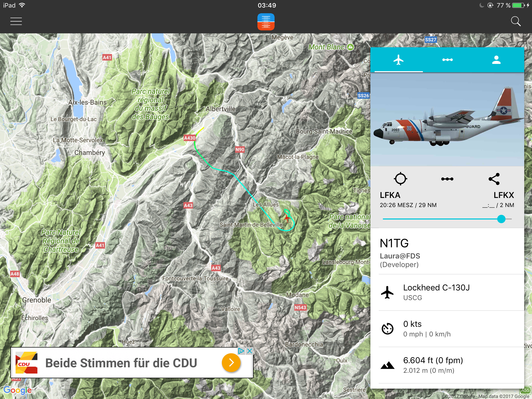
Task: Tap departure airport LFKA
Action: click(x=390, y=195)
